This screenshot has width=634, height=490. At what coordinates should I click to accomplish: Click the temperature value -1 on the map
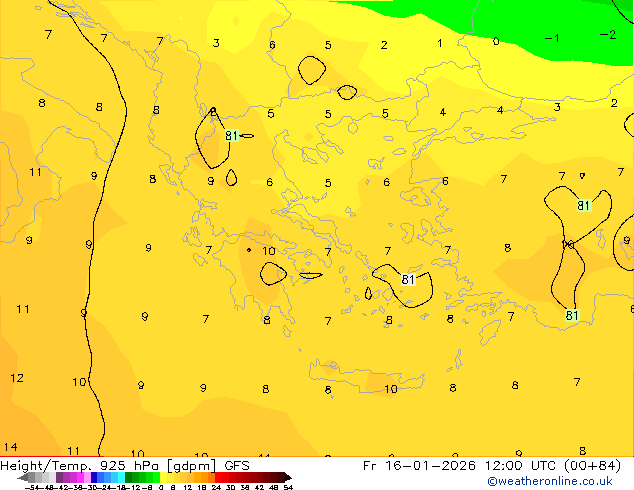tap(552, 38)
